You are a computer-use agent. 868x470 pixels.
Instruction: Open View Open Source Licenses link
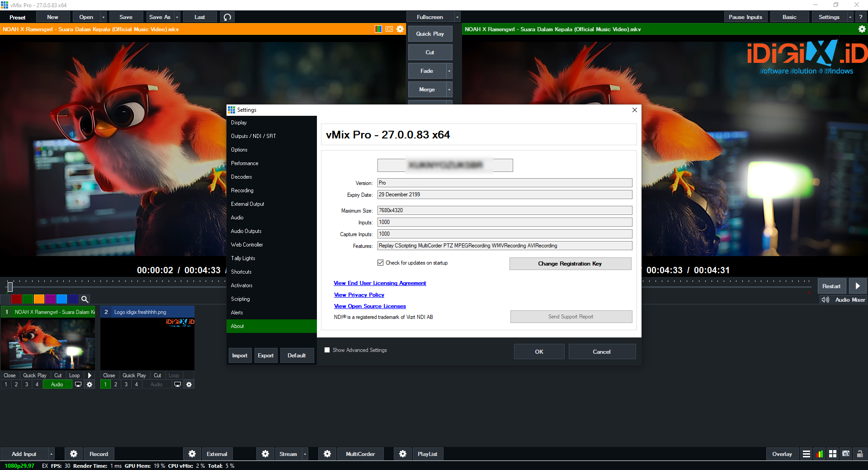370,306
